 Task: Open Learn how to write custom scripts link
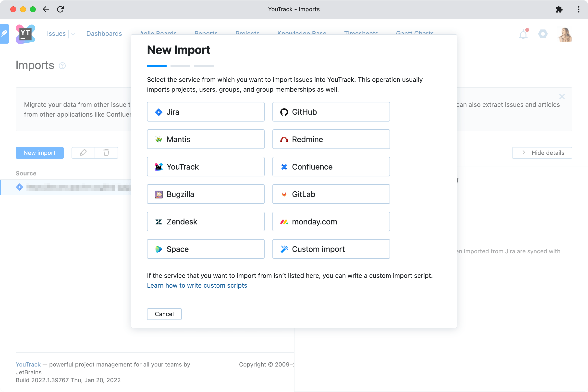[197, 285]
